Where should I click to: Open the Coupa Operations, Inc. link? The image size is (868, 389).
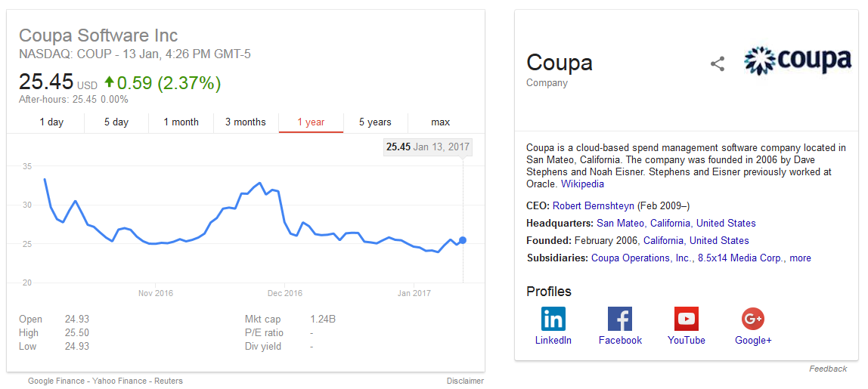click(x=640, y=258)
